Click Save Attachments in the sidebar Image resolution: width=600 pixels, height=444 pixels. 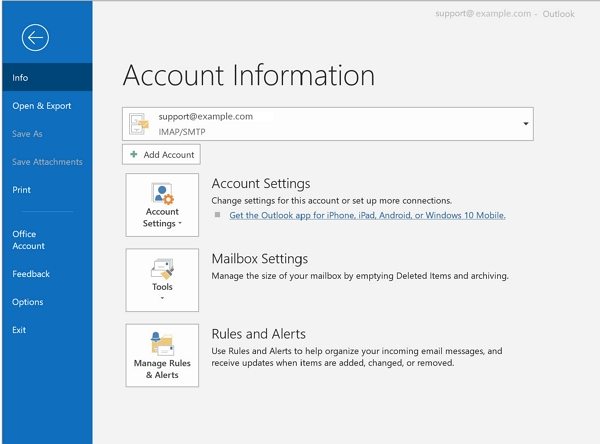coord(47,161)
